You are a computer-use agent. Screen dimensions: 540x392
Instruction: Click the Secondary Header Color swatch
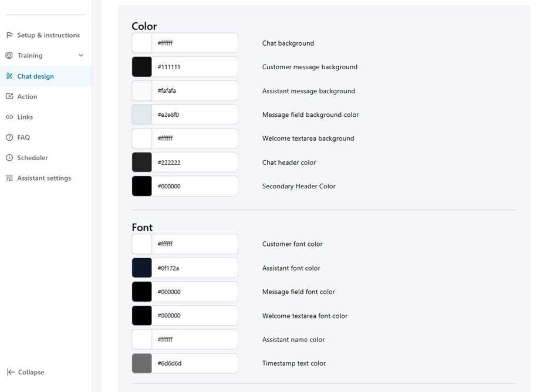click(x=141, y=186)
